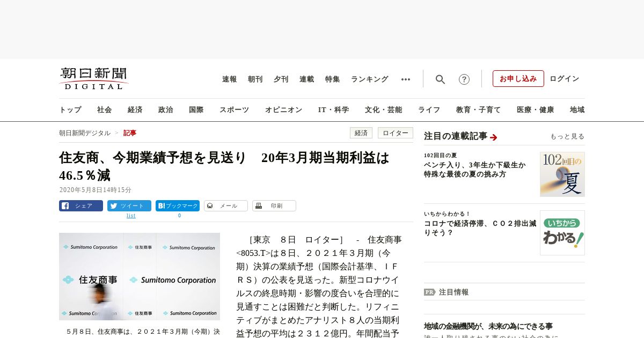This screenshot has height=338, width=644.
Task: Go to the 経済 section tab
Action: coord(135,110)
